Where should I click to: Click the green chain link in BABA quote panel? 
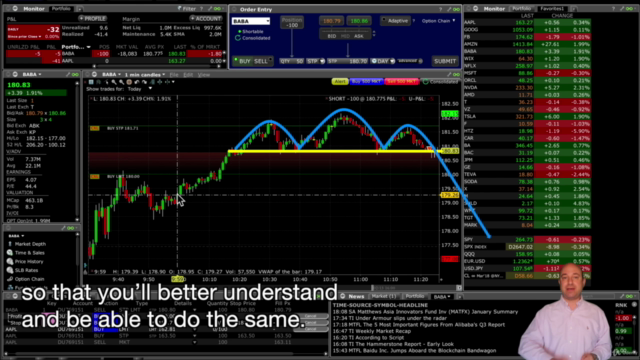pos(75,74)
